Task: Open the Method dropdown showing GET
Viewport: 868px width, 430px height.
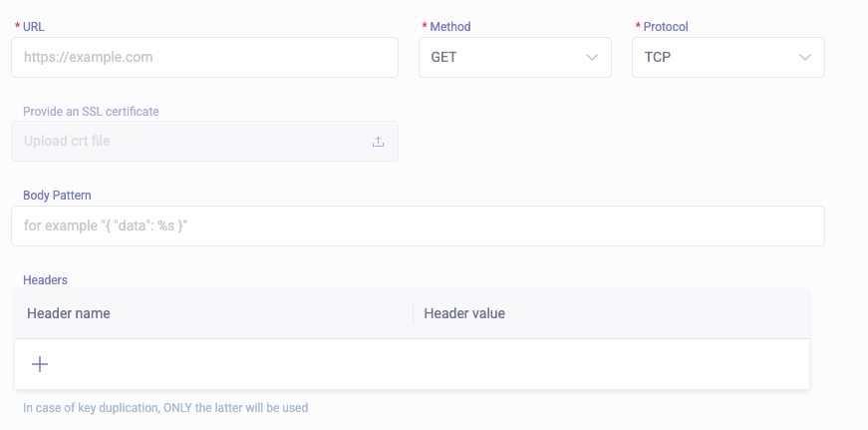Action: pos(514,58)
